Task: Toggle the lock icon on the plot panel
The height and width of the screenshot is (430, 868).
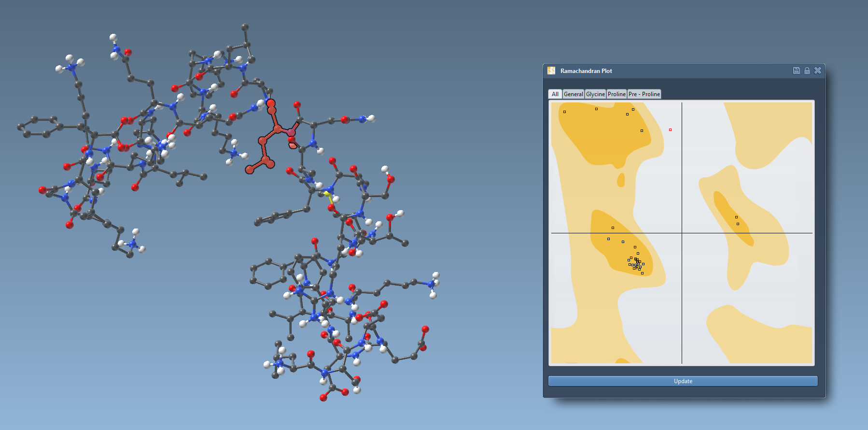Action: click(807, 71)
